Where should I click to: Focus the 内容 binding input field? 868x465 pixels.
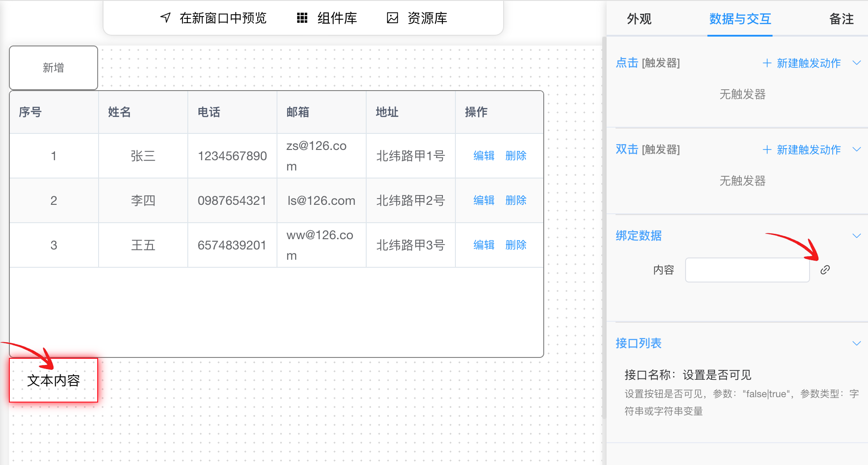tap(748, 270)
